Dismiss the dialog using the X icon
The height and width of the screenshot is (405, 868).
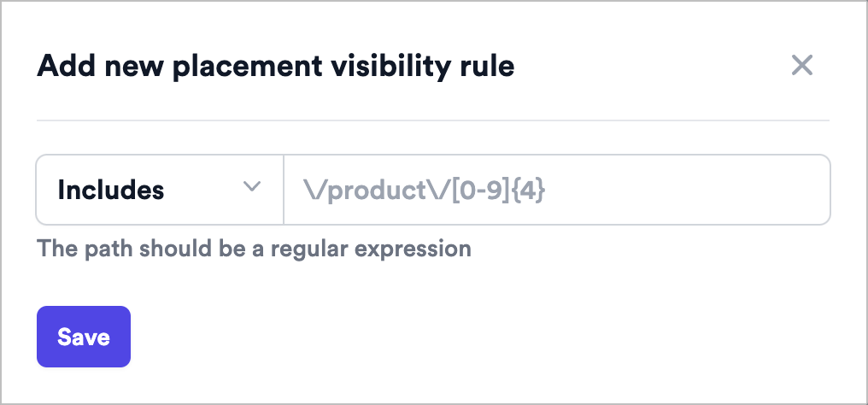click(x=801, y=65)
